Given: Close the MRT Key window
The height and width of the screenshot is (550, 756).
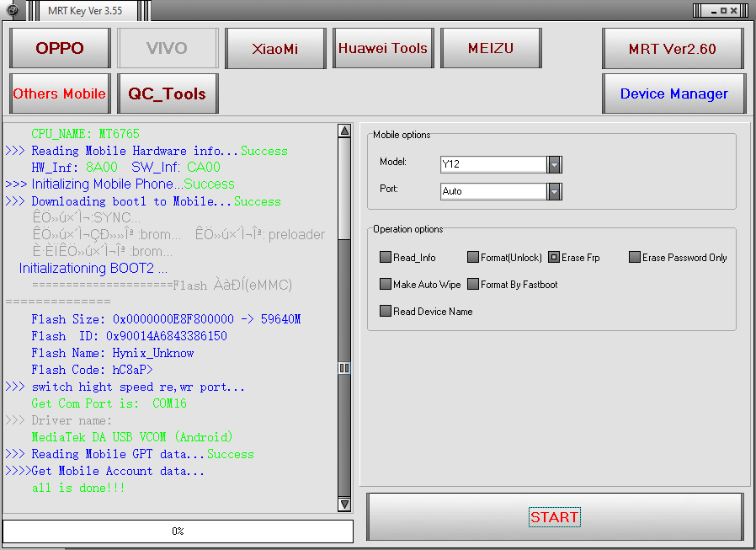Looking at the screenshot, I should (x=733, y=11).
